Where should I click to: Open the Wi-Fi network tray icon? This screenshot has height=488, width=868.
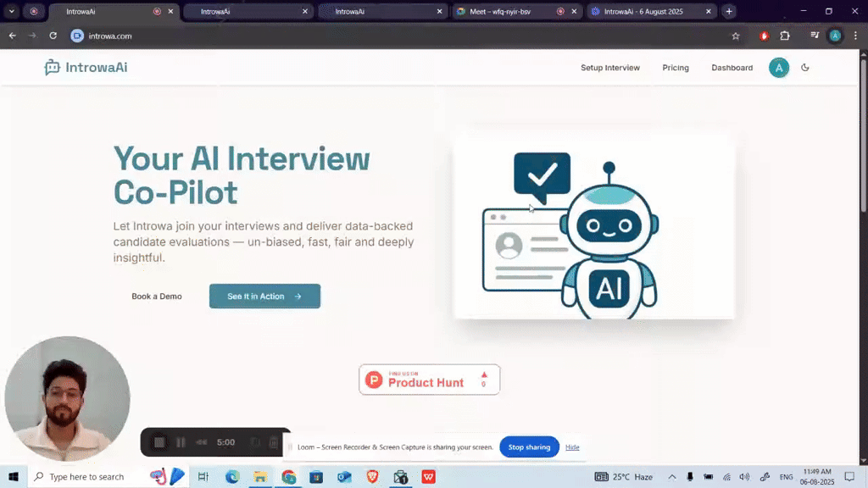tap(726, 476)
